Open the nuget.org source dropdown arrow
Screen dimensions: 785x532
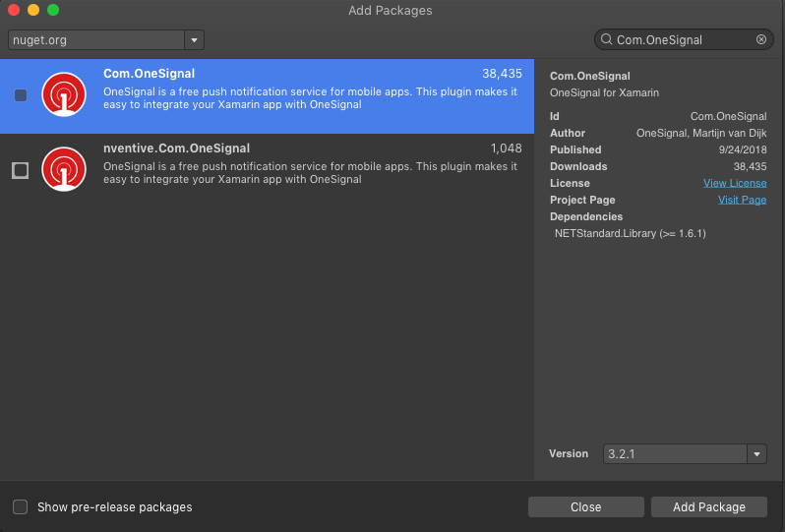[194, 40]
